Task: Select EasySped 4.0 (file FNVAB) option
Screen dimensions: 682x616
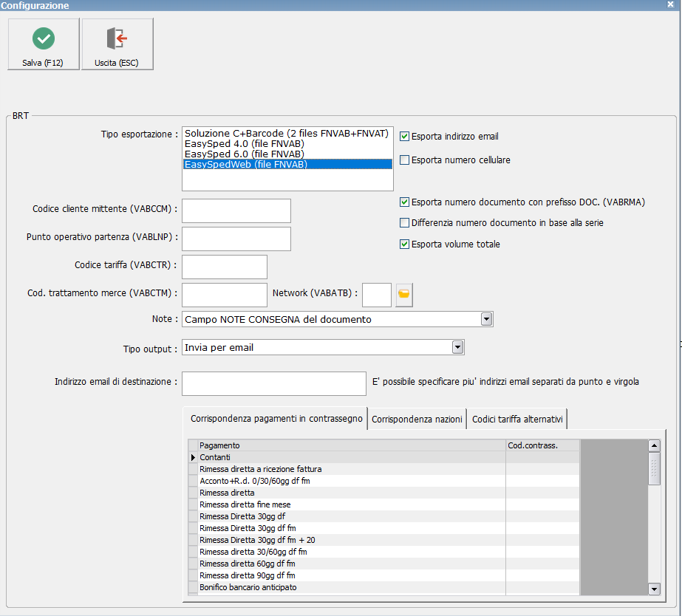Action: pos(287,143)
